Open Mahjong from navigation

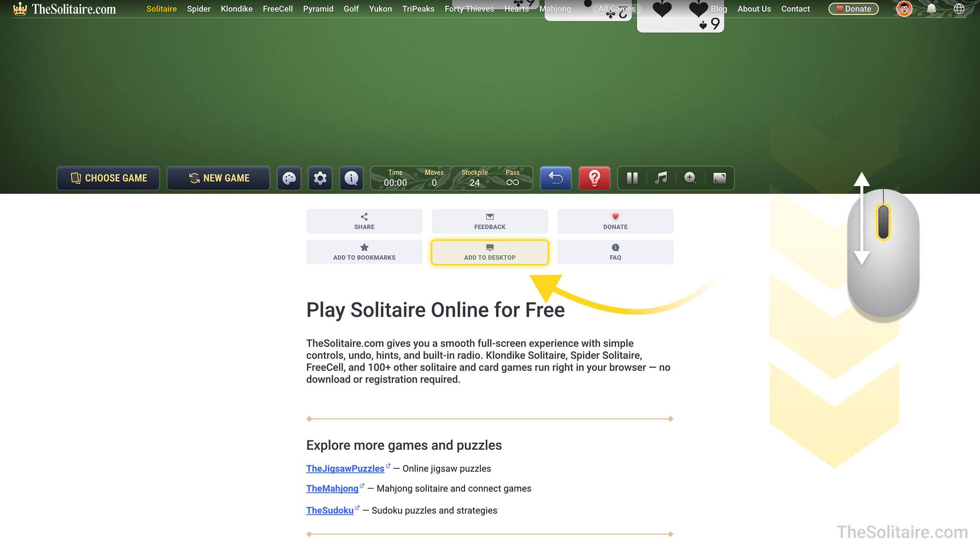(x=555, y=9)
